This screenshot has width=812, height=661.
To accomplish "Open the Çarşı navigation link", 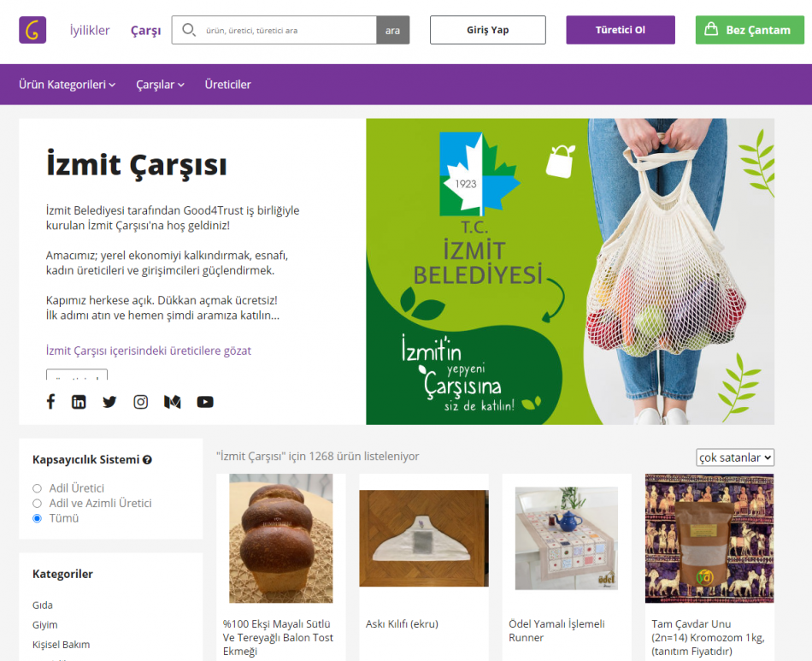I will pyautogui.click(x=145, y=30).
